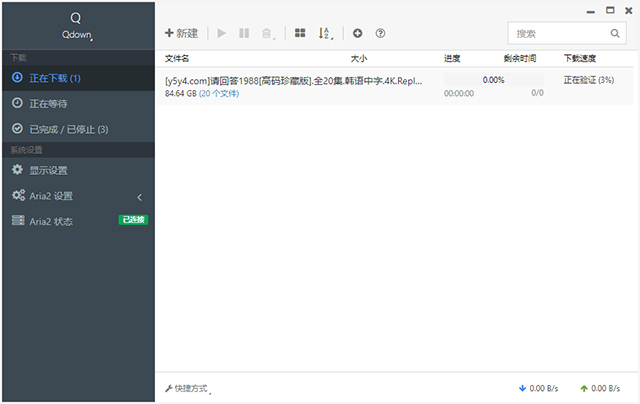Click the upload speed 0.00 B/s indicator
The width and height of the screenshot is (640, 404).
point(600,388)
